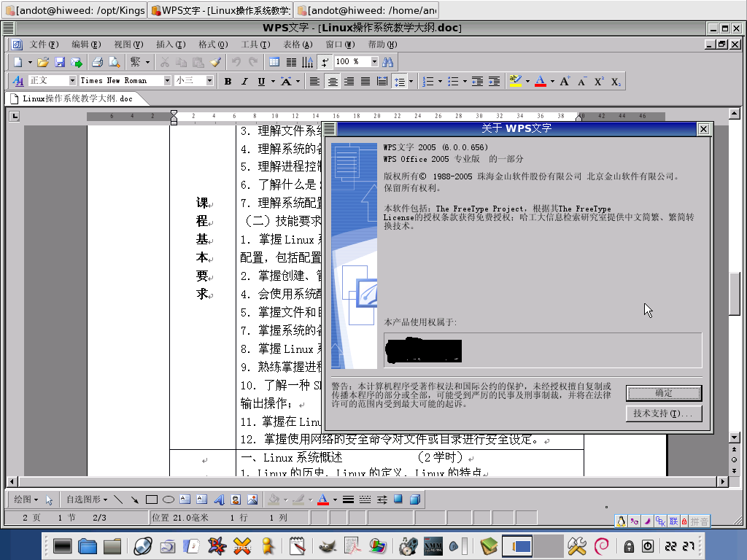Click the Insert Picture icon in drawing toolbar

[x=252, y=499]
